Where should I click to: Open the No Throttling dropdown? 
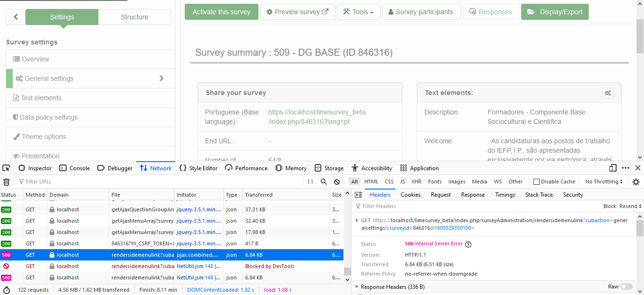tap(604, 182)
